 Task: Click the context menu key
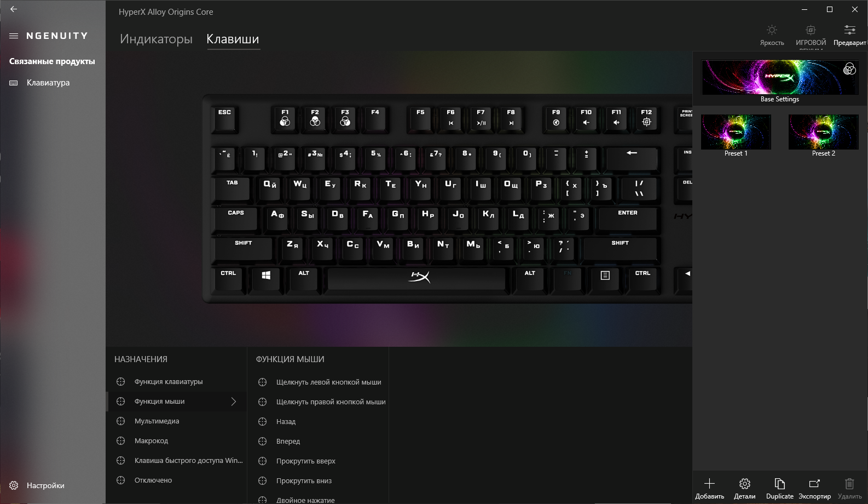(605, 279)
